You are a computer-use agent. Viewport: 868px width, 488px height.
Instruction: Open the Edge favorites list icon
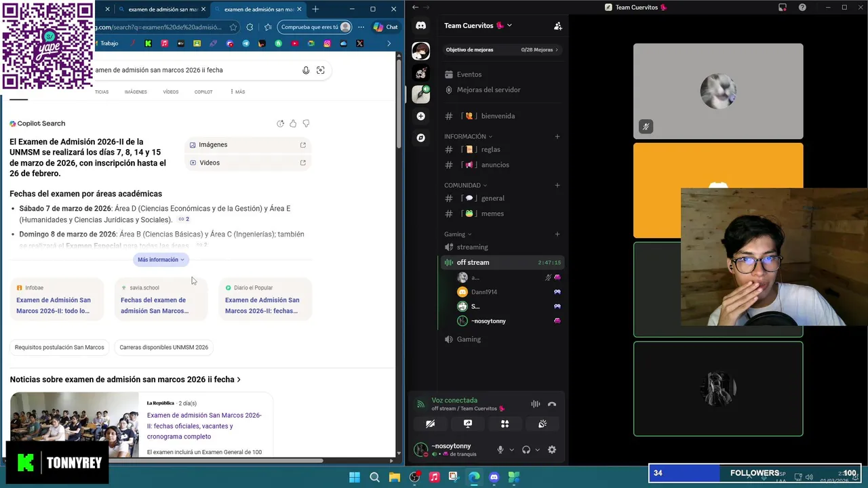pos(268,27)
